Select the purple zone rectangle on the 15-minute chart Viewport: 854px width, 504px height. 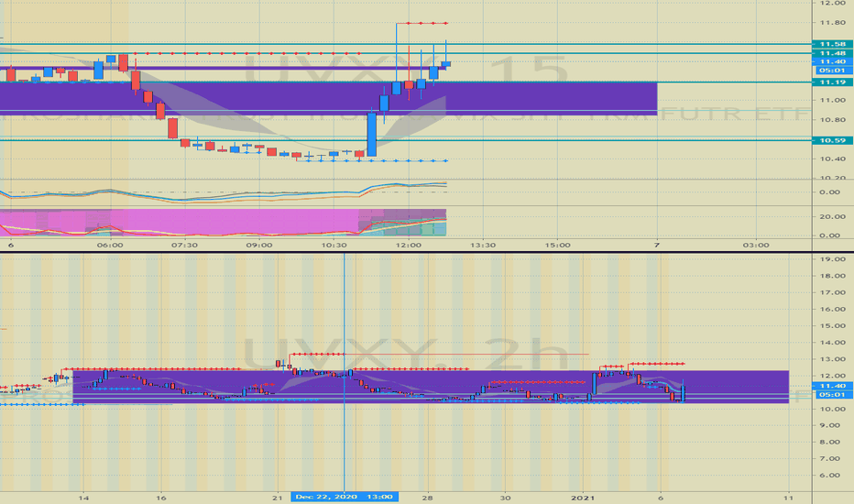328,99
